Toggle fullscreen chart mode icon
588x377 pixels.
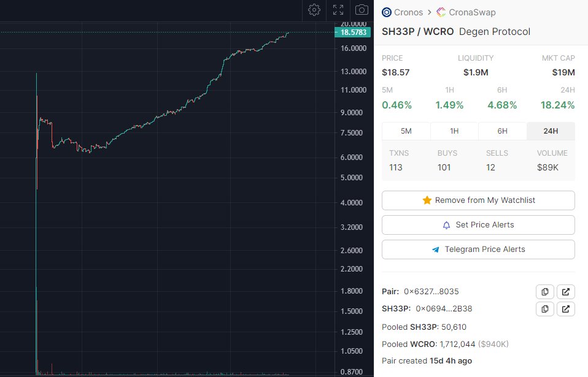(x=338, y=10)
